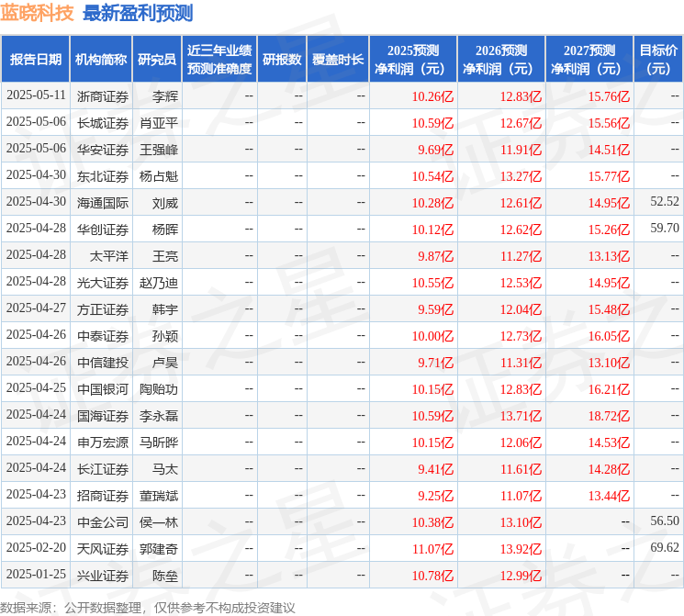The height and width of the screenshot is (616, 684).
Task: Click the 海通国际 institution cell
Action: 103,202
